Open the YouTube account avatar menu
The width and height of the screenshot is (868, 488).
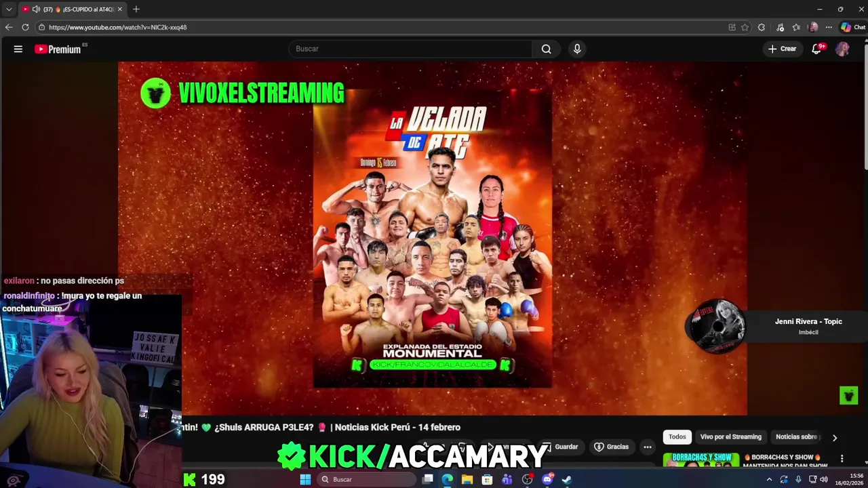pyautogui.click(x=842, y=49)
